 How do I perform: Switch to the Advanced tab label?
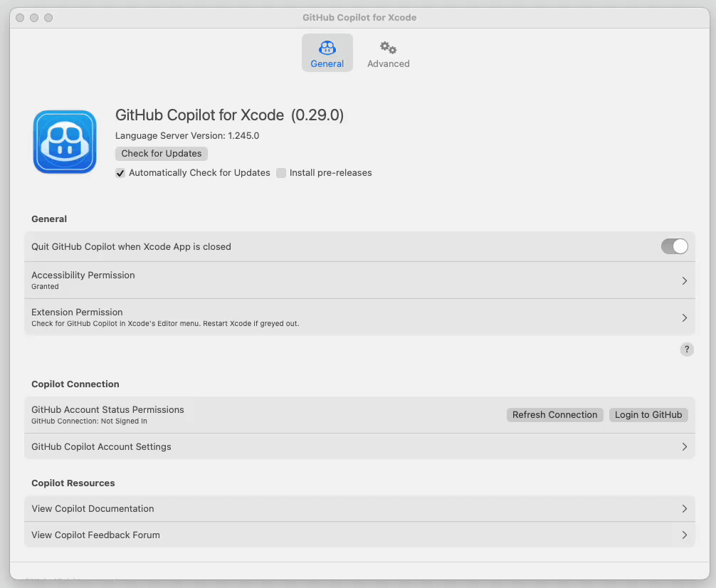tap(388, 63)
